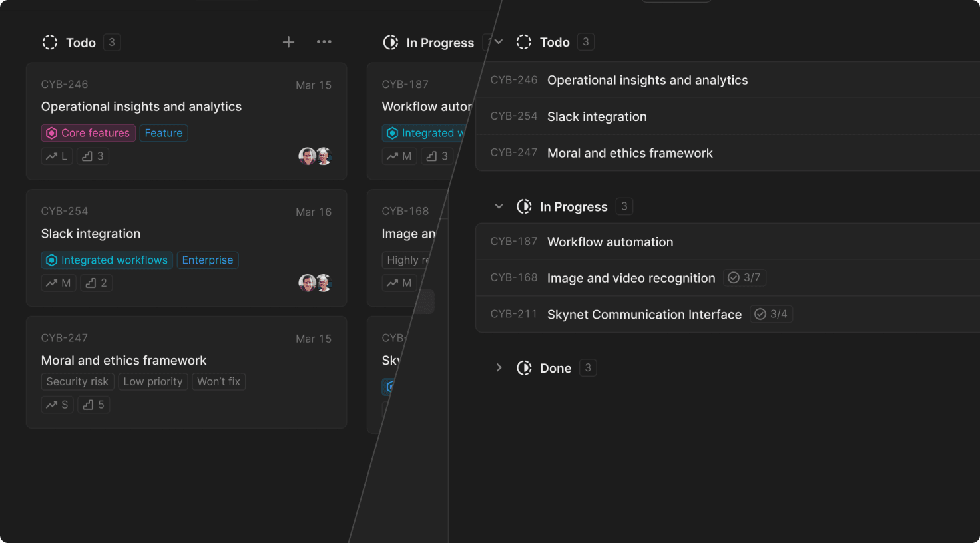Click the 3/7 progress badge on CYB-168

(744, 278)
